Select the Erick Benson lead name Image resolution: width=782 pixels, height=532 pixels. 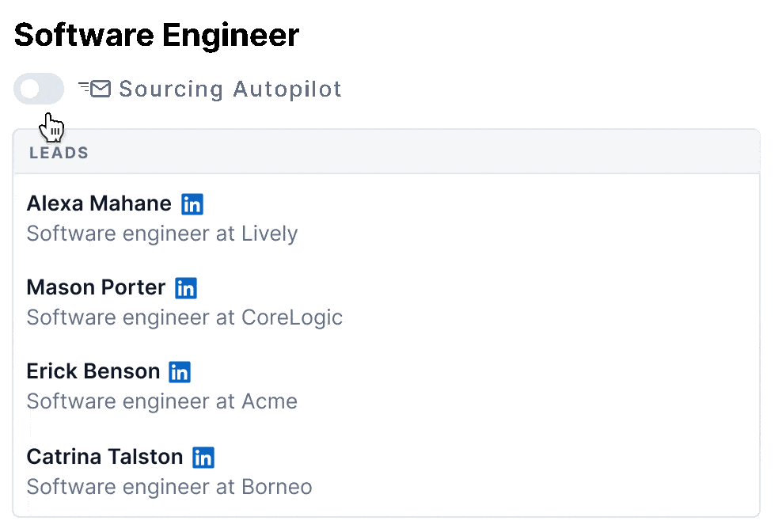pos(93,371)
